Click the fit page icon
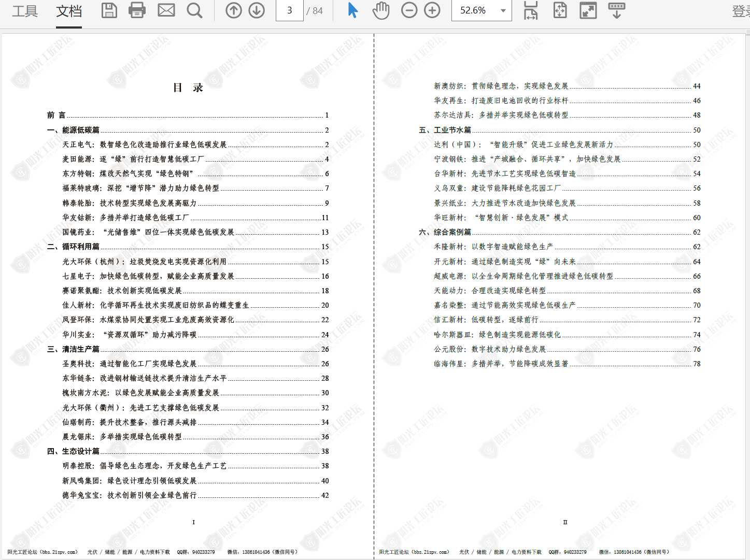 point(560,10)
